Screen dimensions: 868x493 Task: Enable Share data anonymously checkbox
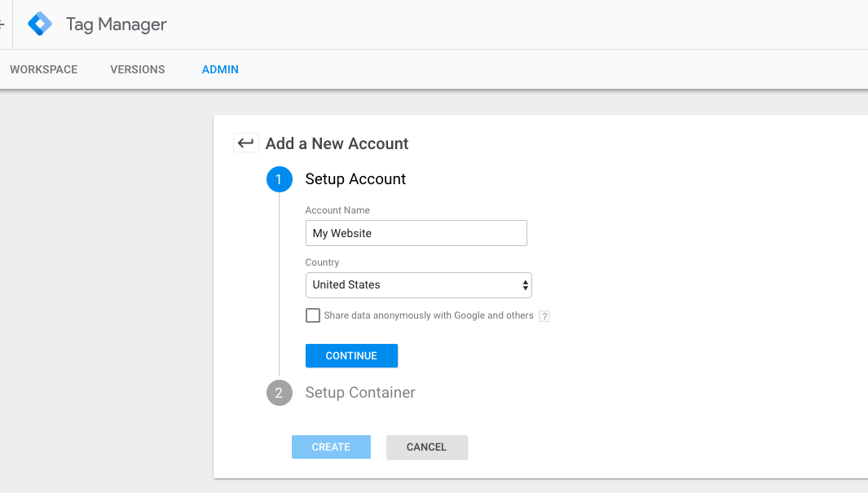tap(313, 315)
